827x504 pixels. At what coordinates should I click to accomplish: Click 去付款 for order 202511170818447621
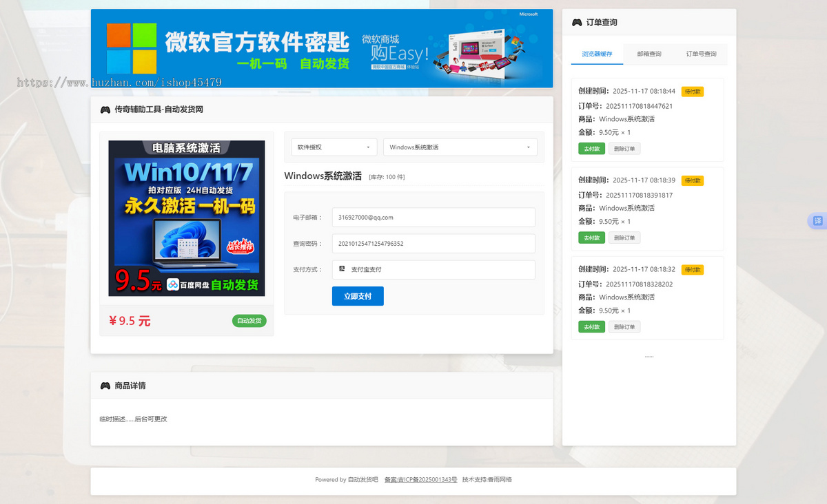pyautogui.click(x=591, y=148)
